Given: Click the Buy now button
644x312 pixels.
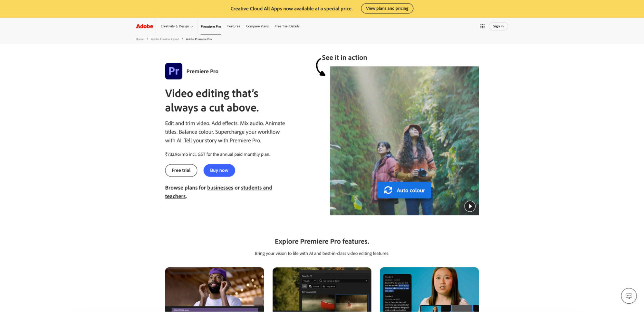Looking at the screenshot, I should [219, 170].
